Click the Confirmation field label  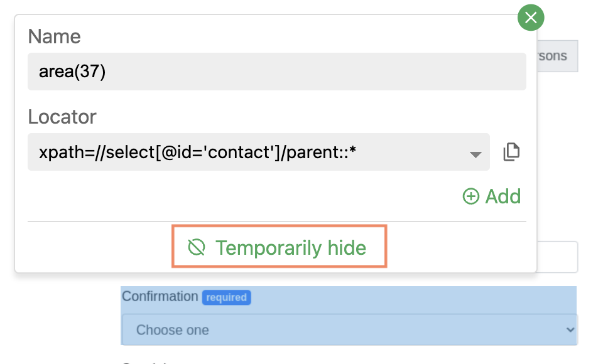click(160, 296)
